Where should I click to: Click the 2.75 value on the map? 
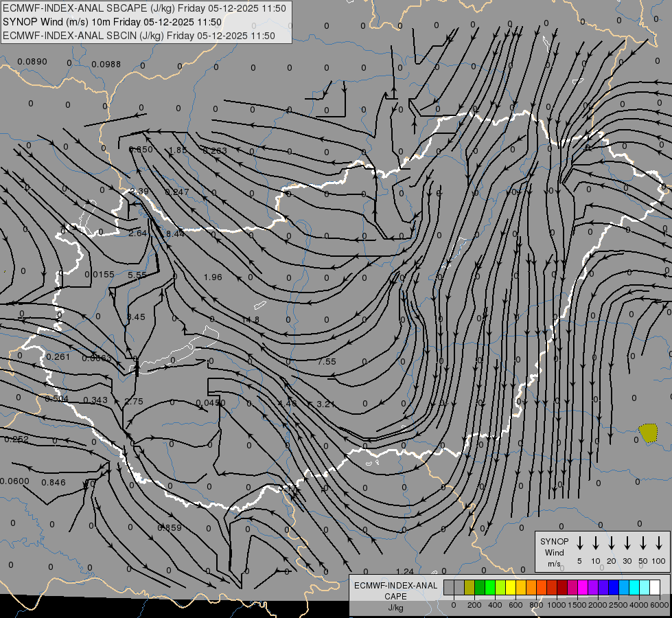click(134, 402)
